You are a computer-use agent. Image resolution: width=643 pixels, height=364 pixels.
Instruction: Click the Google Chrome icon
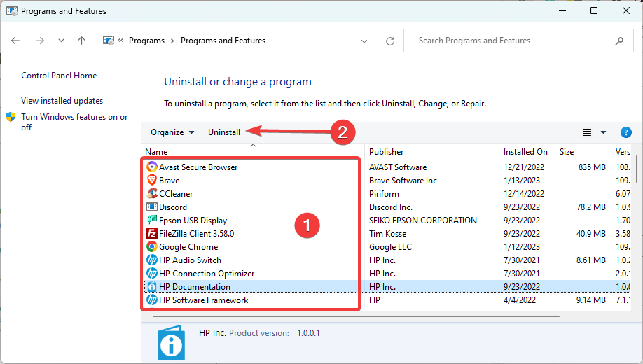[x=152, y=246]
